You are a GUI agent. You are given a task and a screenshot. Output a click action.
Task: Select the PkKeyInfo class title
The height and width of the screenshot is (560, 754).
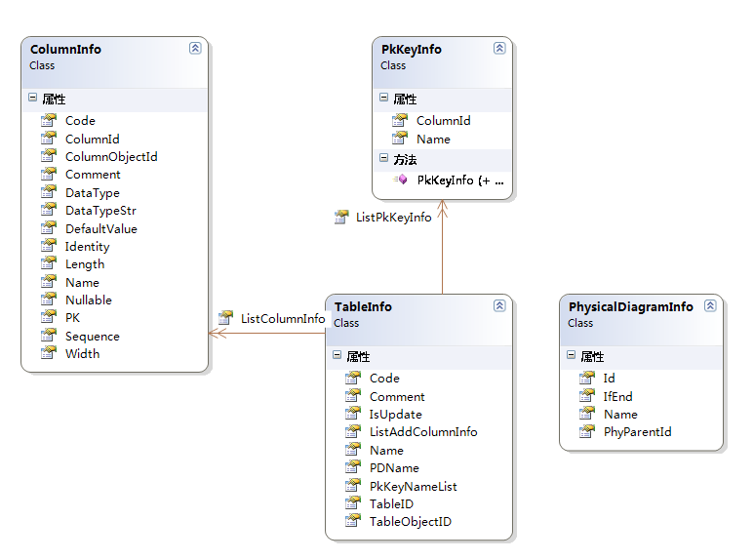412,49
